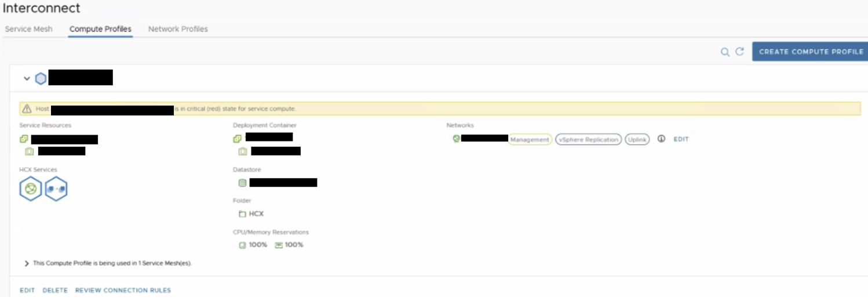Screen dimensions: 868x308
Task: Click the first HCX Services hexagon icon
Action: pos(31,189)
